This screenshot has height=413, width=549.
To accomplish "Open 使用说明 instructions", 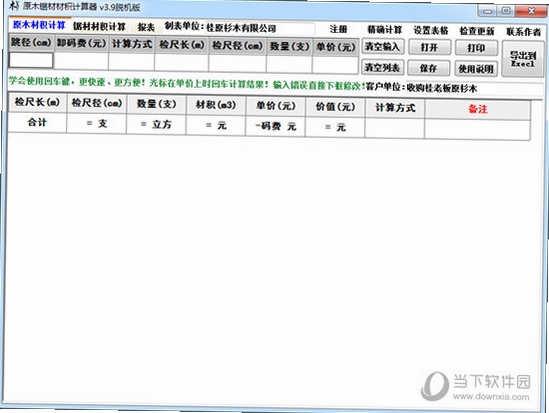I will click(476, 69).
